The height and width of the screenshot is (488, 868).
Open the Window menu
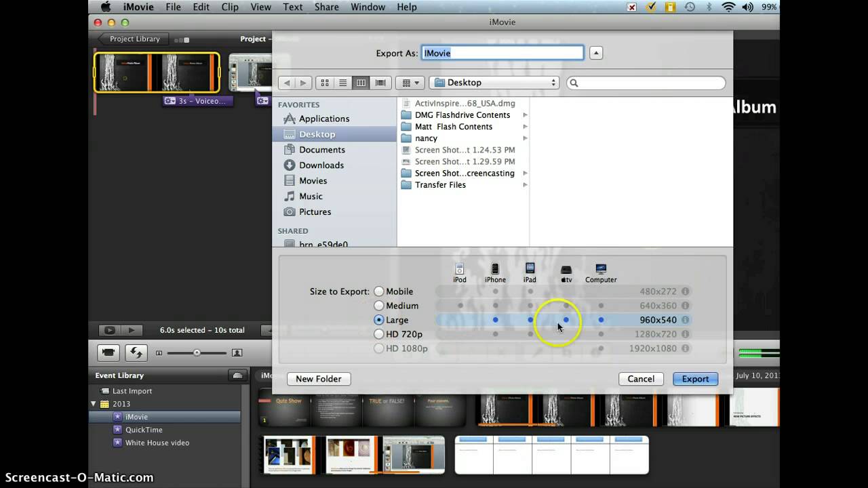click(367, 7)
